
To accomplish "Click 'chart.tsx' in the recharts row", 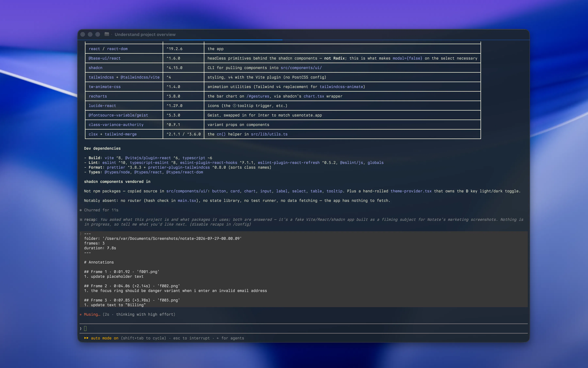I will coord(314,96).
